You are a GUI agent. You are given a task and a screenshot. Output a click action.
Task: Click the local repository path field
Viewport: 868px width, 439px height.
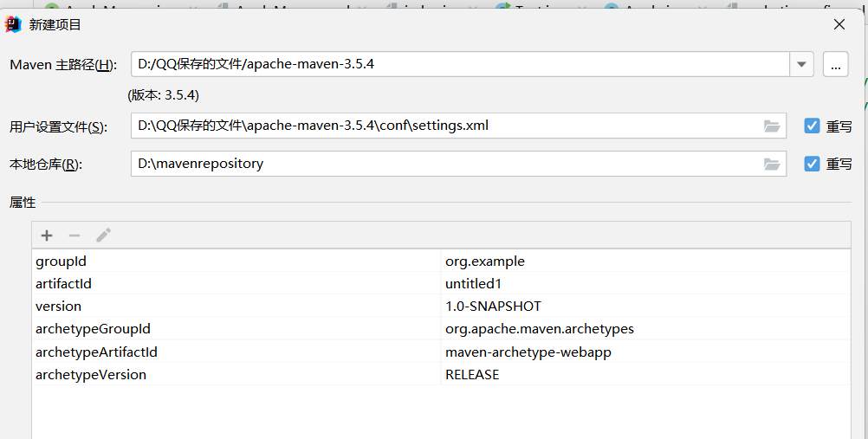coord(458,164)
